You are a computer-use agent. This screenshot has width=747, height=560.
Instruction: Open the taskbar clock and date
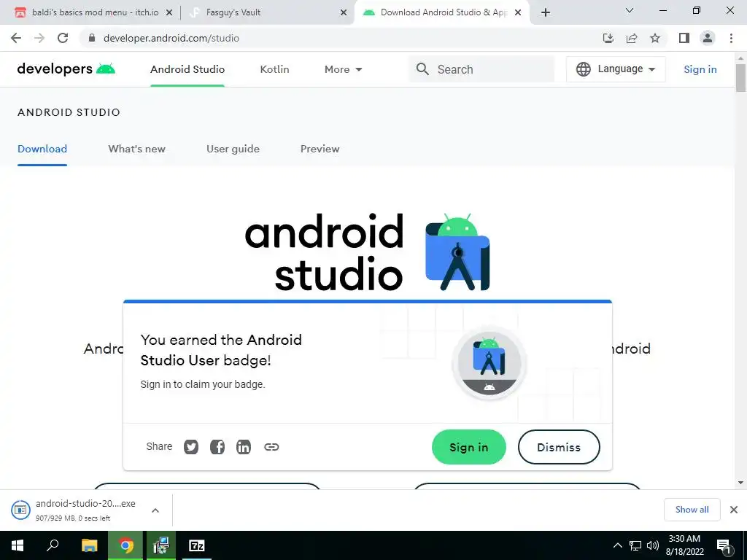(x=684, y=545)
